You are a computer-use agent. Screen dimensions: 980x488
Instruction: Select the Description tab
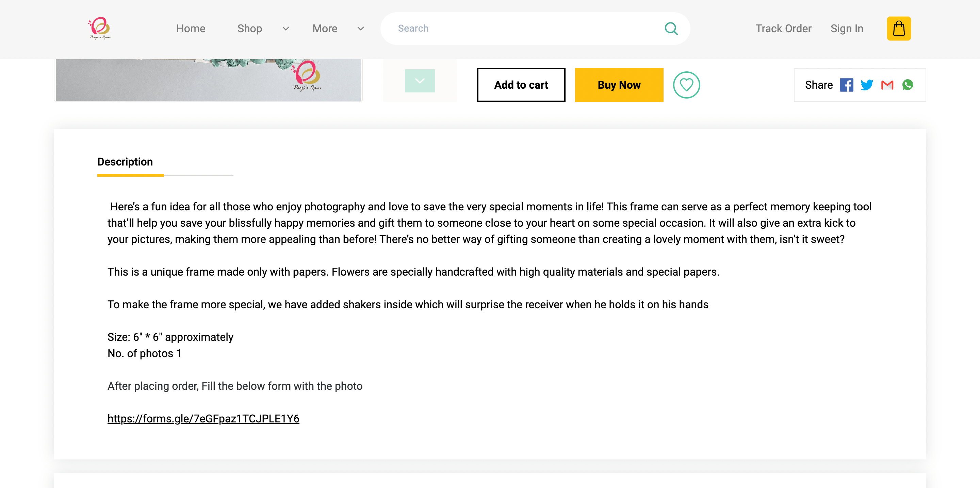click(x=125, y=162)
